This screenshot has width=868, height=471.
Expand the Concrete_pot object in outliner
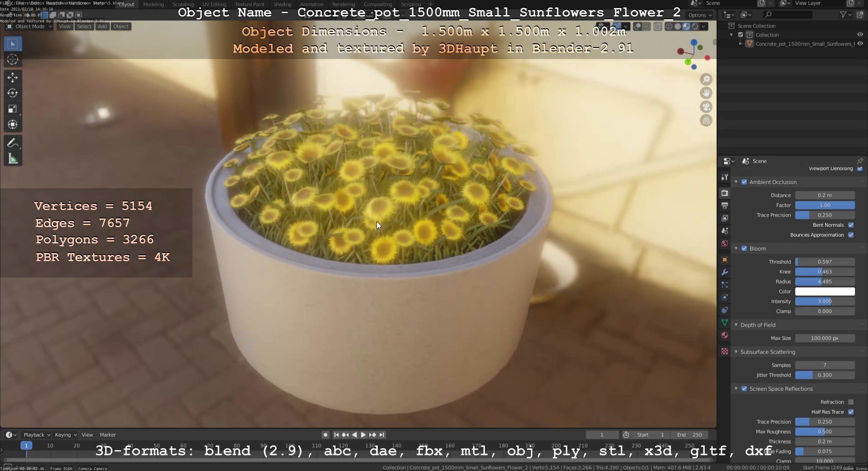740,44
